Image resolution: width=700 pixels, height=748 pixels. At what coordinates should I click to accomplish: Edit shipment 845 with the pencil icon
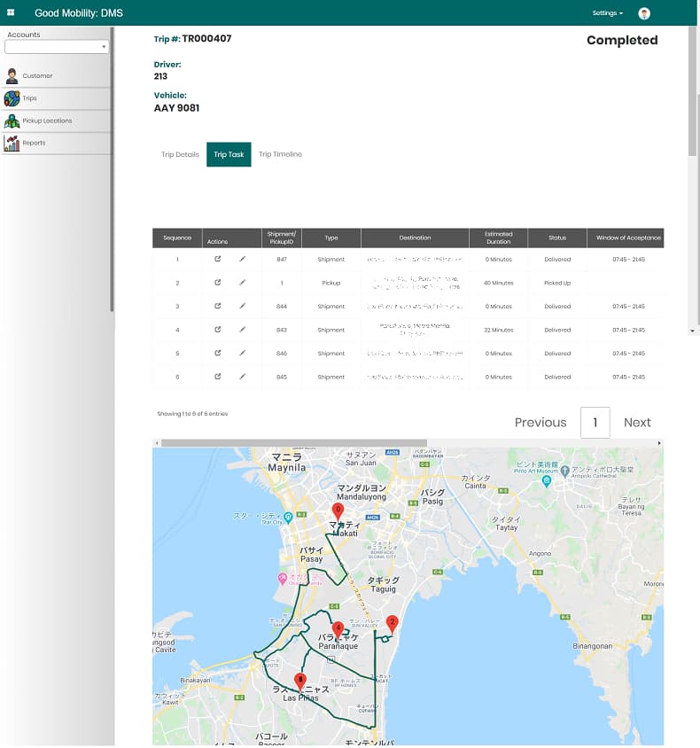pos(242,377)
